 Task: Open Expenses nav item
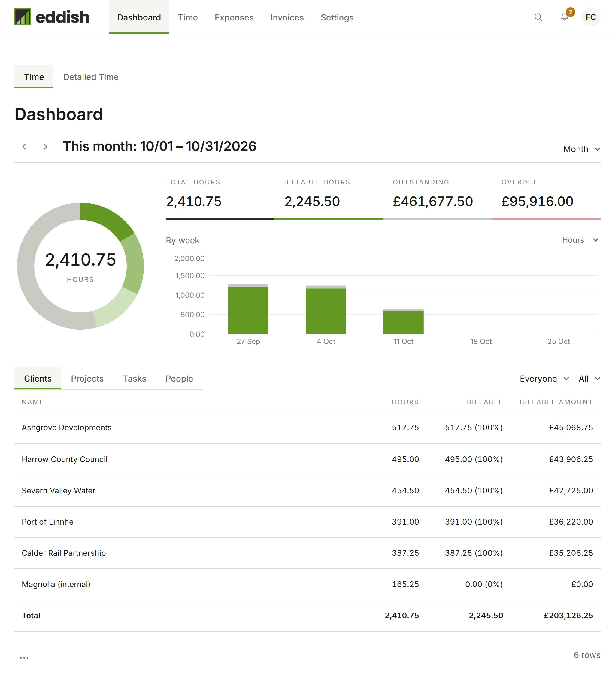234,17
